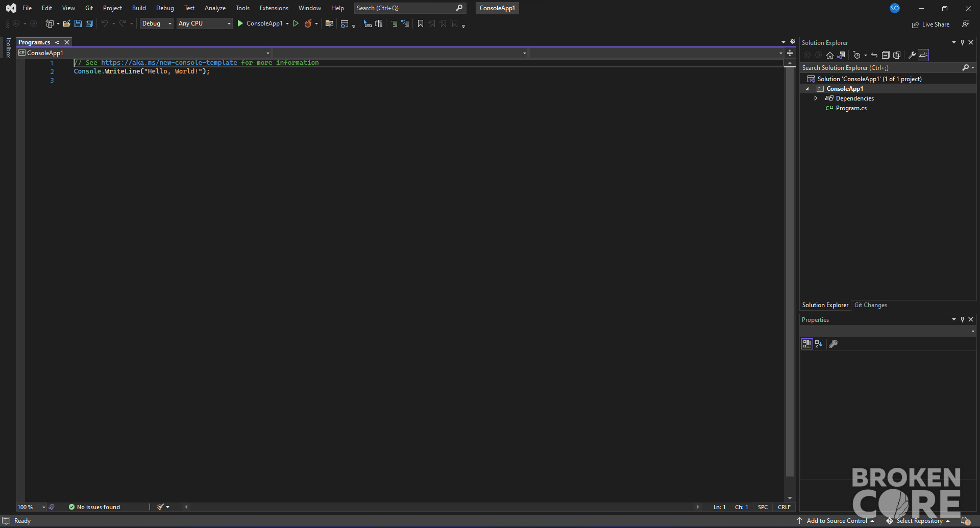The height and width of the screenshot is (528, 980).
Task: Click Collapse All in Solution Explorer
Action: (x=886, y=55)
